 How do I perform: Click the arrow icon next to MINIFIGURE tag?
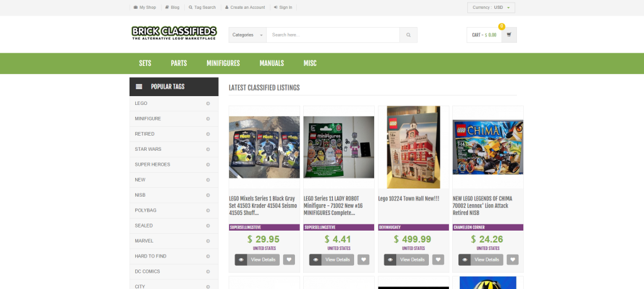(x=208, y=119)
